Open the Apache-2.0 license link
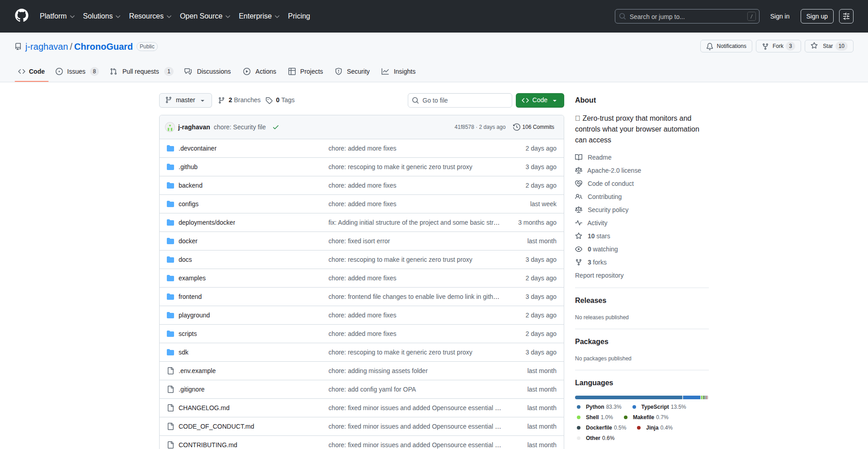This screenshot has width=868, height=449. click(x=614, y=170)
